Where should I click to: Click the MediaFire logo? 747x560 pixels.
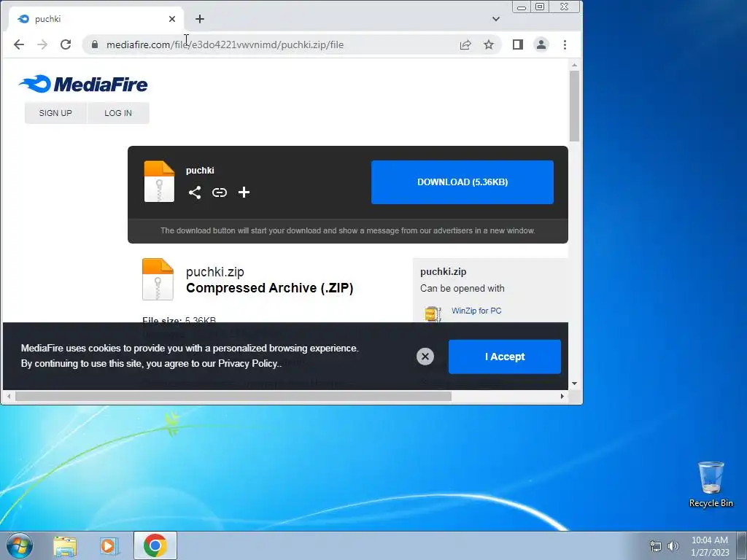pyautogui.click(x=83, y=84)
